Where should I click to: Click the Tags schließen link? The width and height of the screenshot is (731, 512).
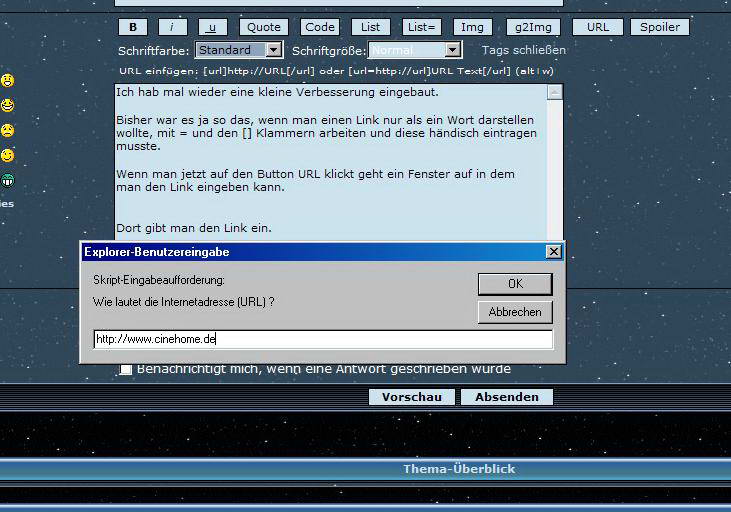pos(523,49)
